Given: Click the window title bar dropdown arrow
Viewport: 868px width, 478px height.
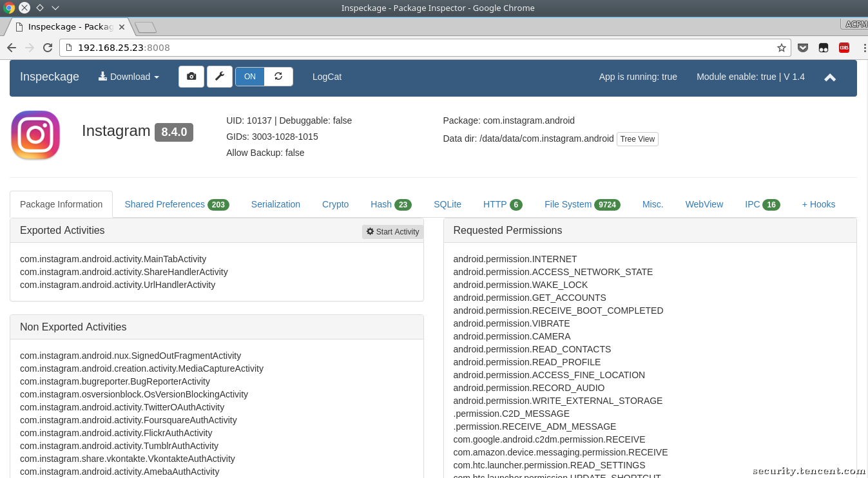Looking at the screenshot, I should (x=55, y=8).
